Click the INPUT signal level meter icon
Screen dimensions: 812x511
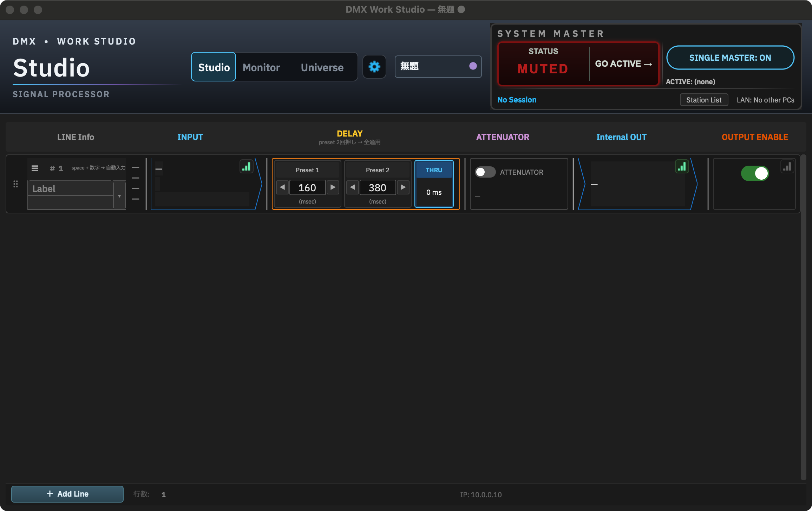point(247,166)
